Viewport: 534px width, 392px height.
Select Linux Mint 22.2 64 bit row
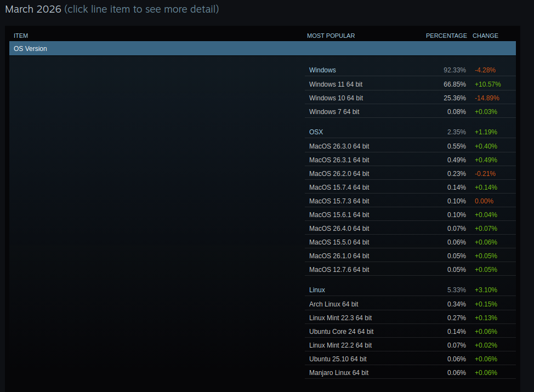pos(410,345)
